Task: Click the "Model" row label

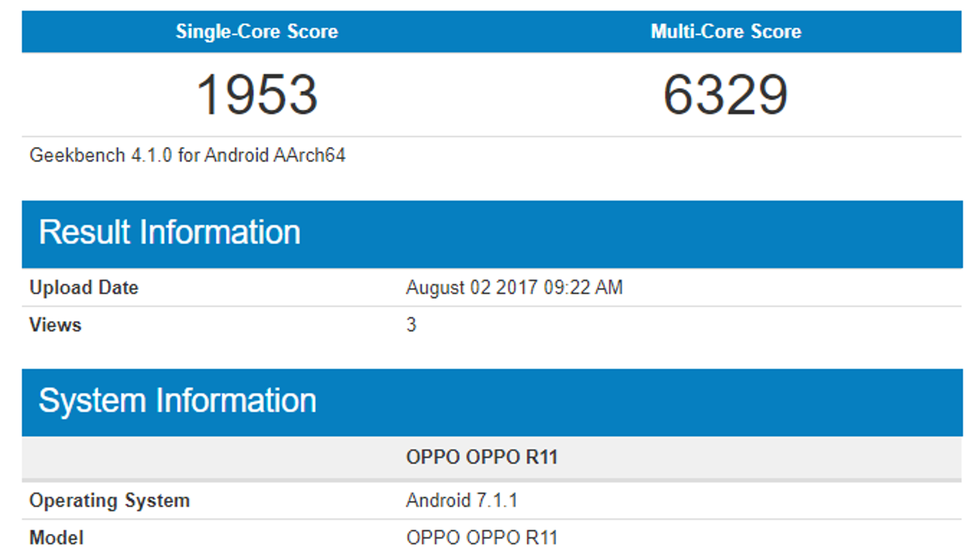Action: (x=56, y=538)
